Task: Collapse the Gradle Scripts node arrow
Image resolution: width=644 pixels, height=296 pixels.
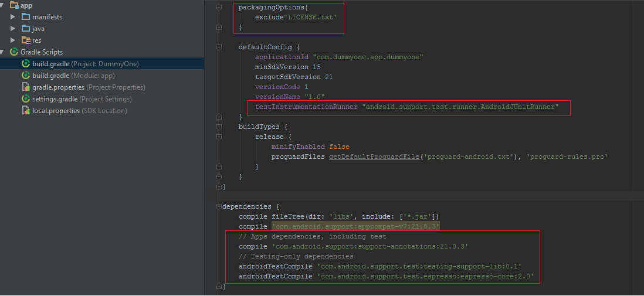Action: pyautogui.click(x=2, y=52)
